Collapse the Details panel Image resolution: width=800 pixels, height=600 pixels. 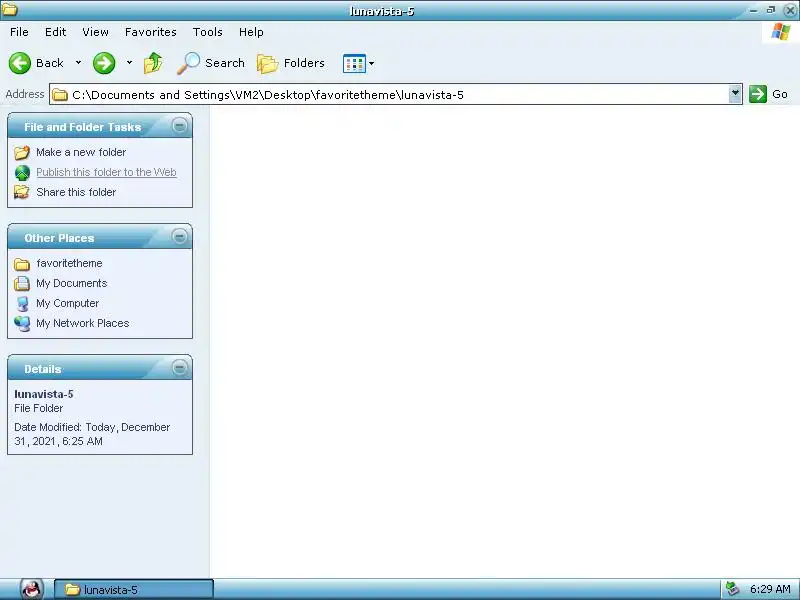pos(180,367)
